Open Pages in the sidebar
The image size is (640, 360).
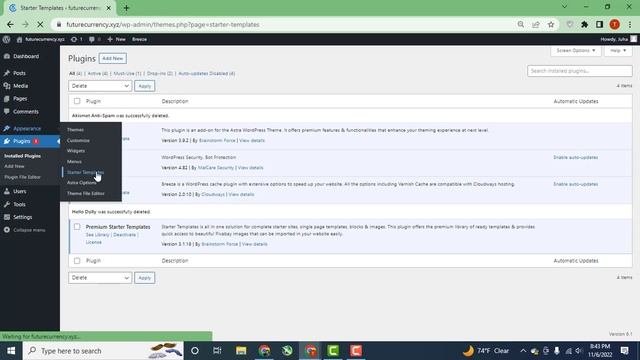[x=20, y=98]
